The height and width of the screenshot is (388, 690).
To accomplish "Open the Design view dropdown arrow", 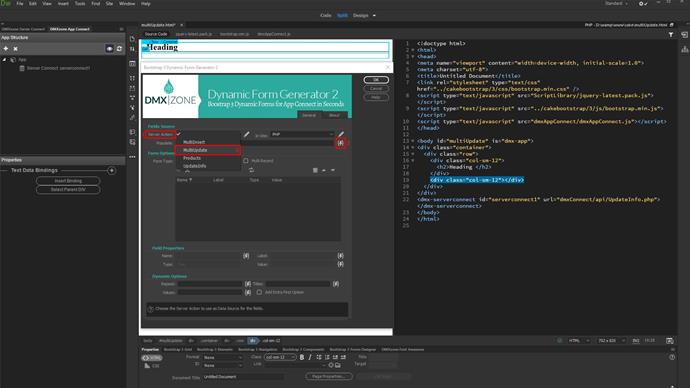I will (x=374, y=15).
